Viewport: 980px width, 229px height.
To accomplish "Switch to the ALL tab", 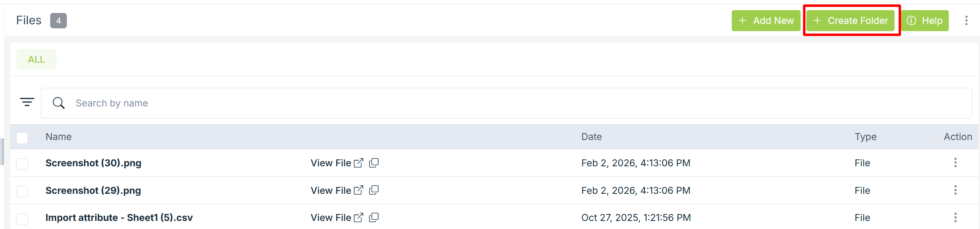I will 36,59.
